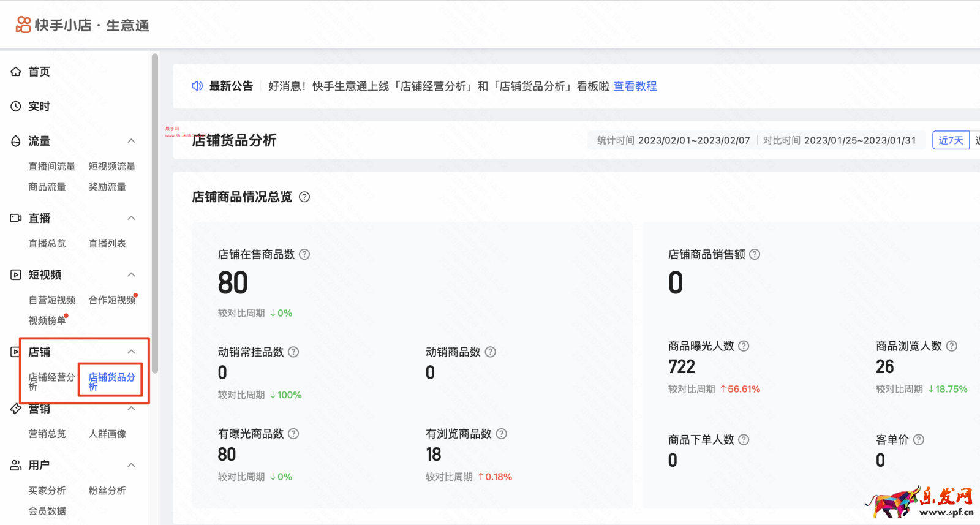This screenshot has height=525, width=980.
Task: Click the 最新公告 label
Action: pyautogui.click(x=231, y=86)
